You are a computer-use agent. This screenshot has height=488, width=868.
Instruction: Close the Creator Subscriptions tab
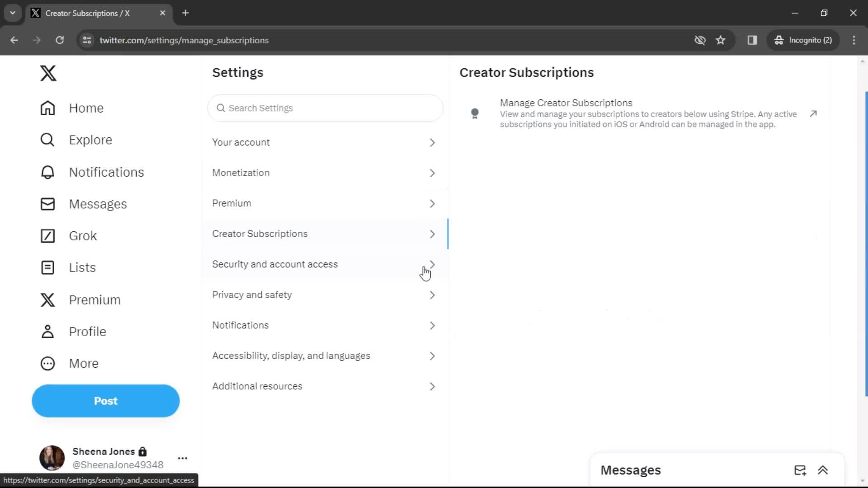click(163, 13)
